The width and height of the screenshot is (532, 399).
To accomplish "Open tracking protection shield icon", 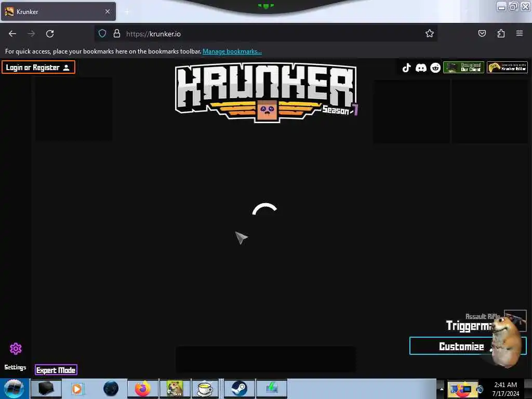I will [x=102, y=33].
